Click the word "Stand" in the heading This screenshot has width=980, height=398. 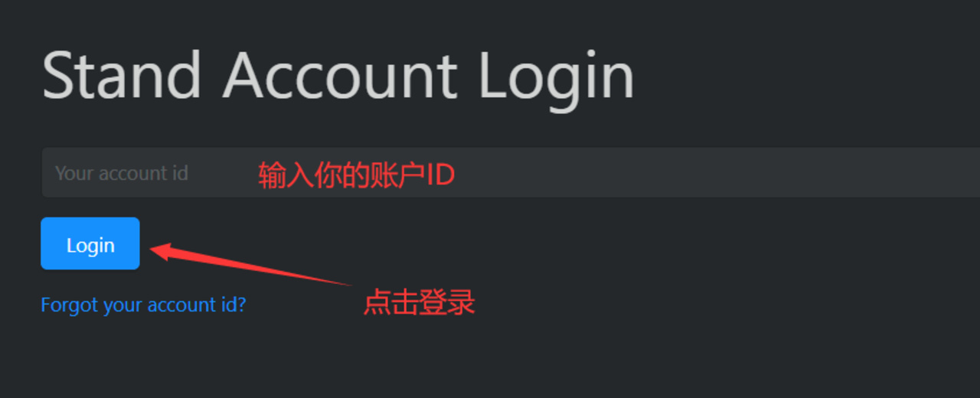pyautogui.click(x=122, y=75)
